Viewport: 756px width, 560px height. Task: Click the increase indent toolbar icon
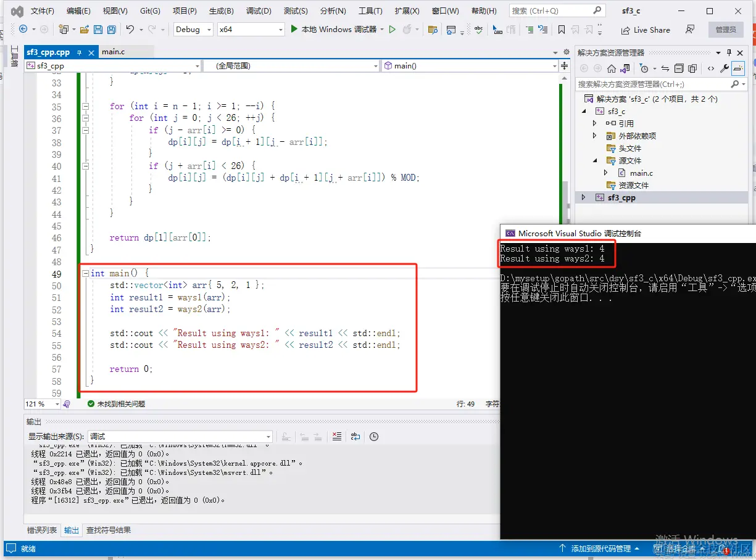(x=530, y=29)
